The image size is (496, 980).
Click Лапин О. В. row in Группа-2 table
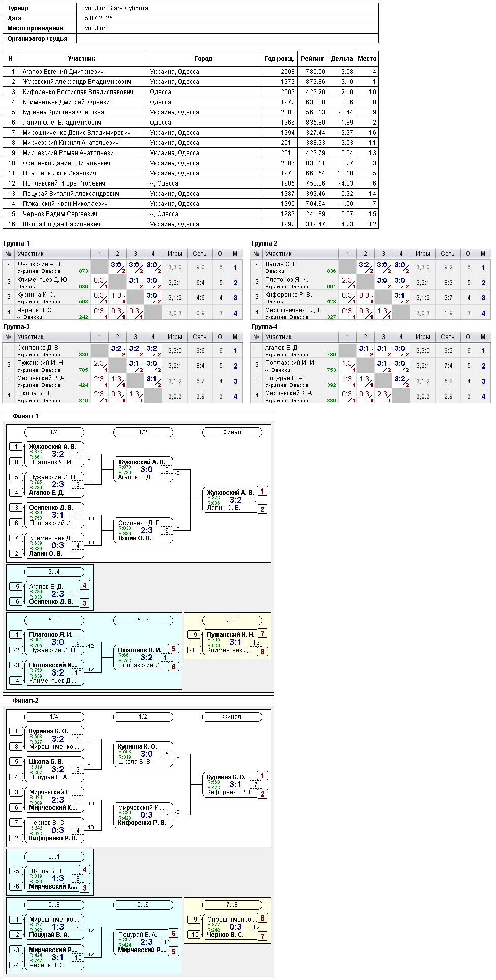pos(370,267)
